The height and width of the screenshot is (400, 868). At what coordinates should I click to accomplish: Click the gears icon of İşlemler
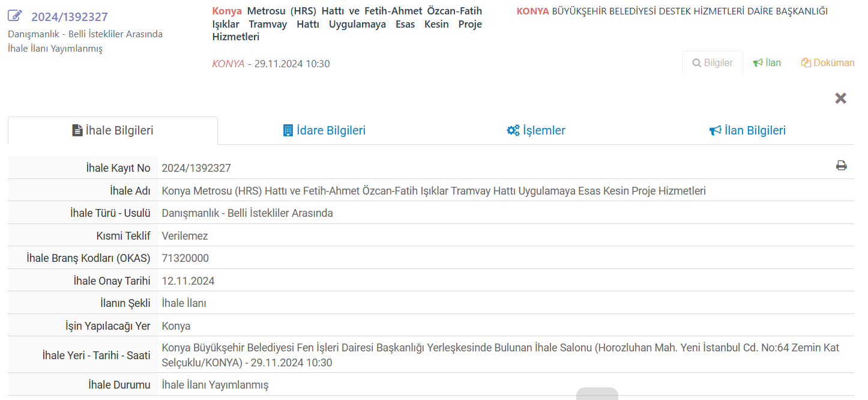[513, 131]
